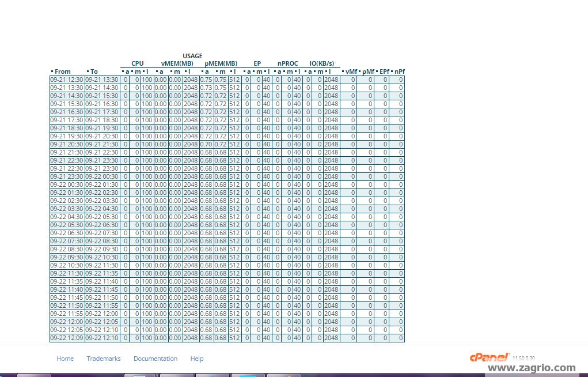Open the Help link

point(196,358)
